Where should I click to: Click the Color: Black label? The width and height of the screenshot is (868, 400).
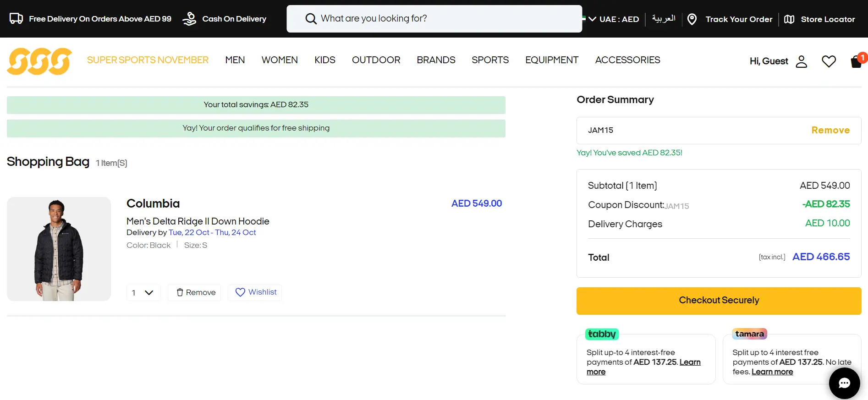tap(148, 245)
